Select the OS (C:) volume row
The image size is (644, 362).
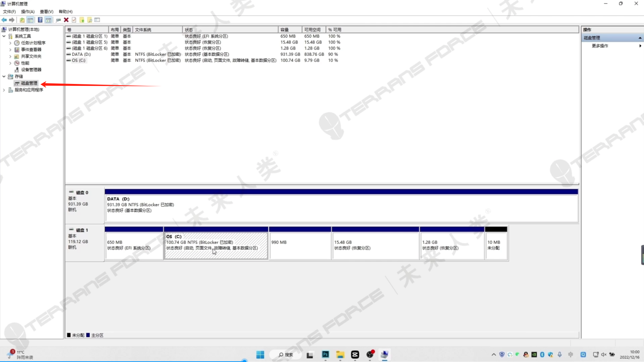tap(203, 60)
